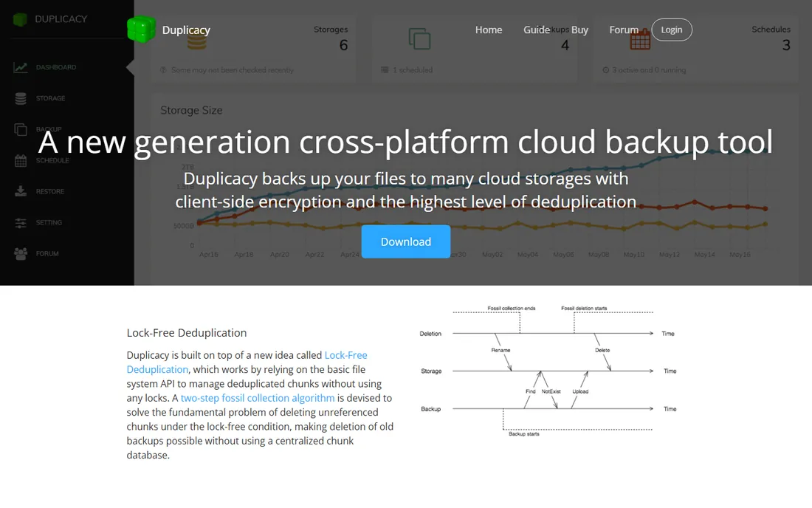The height and width of the screenshot is (508, 812).
Task: Click the Dashboard chart icon in the dimmed sidebar
Action: [20, 67]
